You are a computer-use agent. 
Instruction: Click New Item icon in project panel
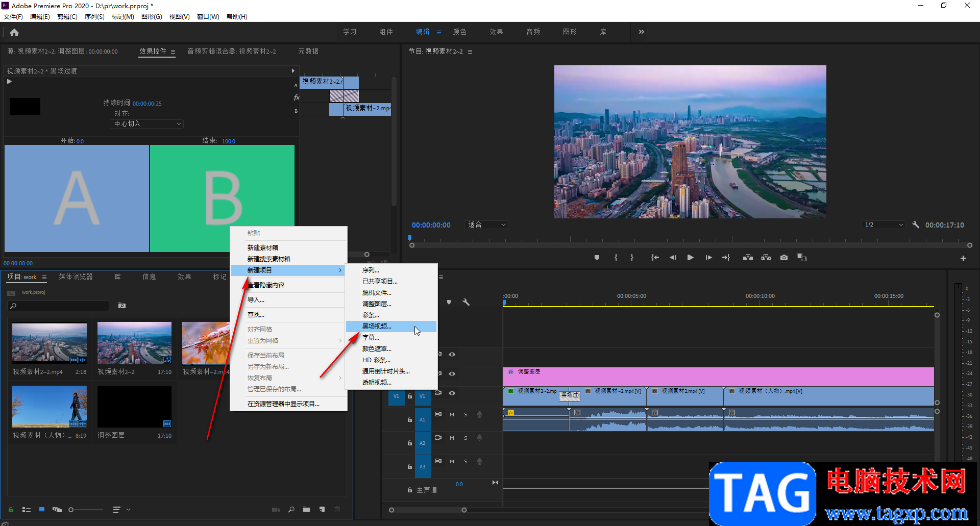click(x=322, y=510)
